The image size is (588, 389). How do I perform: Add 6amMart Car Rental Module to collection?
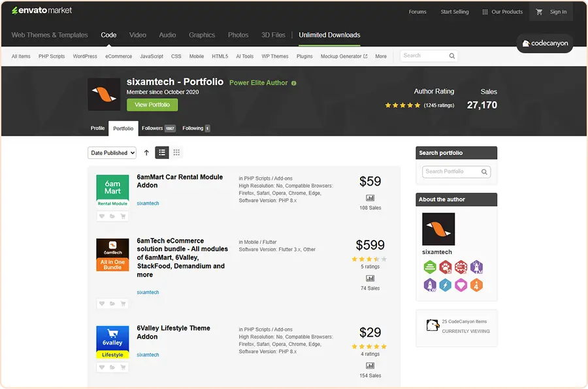pos(112,216)
